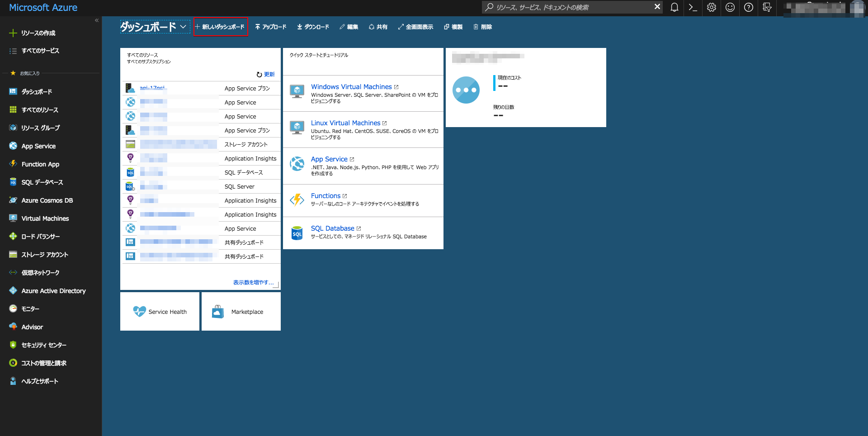This screenshot has width=868, height=436.
Task: Click Storage accounts icon in sidebar
Action: point(13,254)
